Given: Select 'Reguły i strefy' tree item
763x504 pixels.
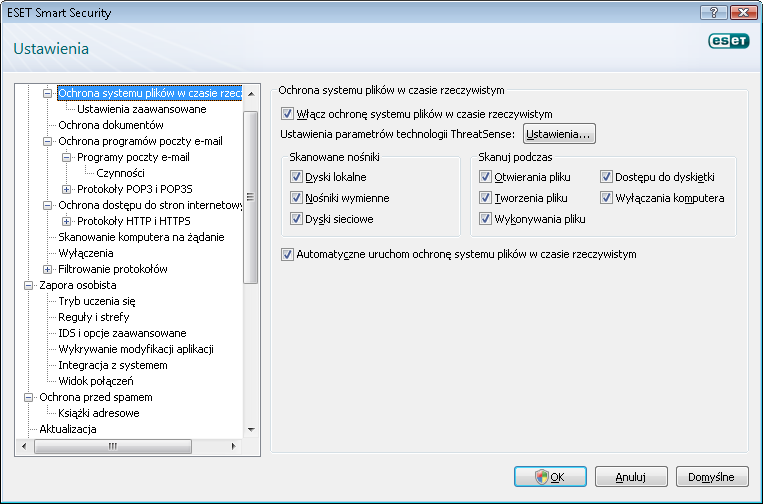Looking at the screenshot, I should coord(94,317).
